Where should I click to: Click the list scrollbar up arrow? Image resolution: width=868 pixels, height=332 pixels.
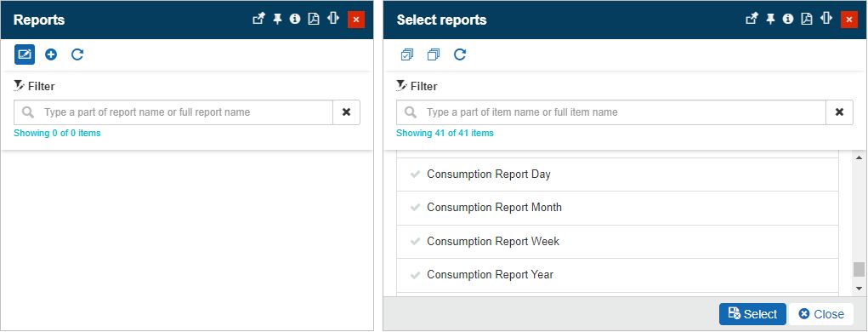[859, 158]
